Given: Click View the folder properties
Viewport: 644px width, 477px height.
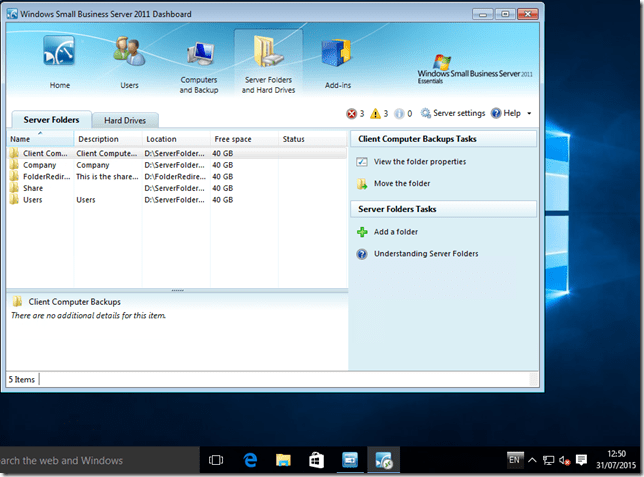Looking at the screenshot, I should pyautogui.click(x=419, y=161).
